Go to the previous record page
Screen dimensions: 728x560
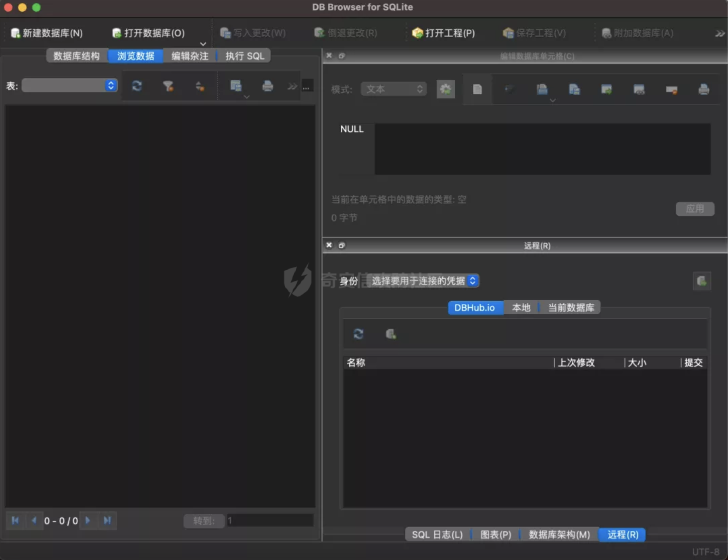click(x=34, y=521)
